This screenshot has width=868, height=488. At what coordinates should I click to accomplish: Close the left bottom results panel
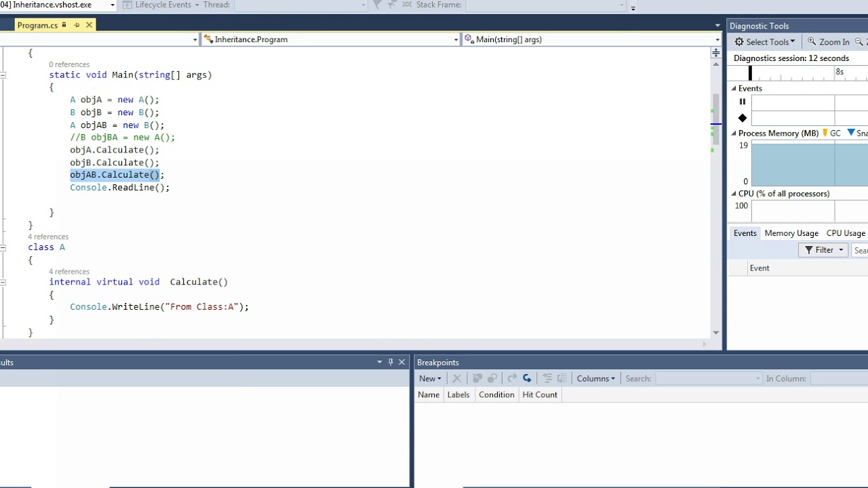[401, 363]
